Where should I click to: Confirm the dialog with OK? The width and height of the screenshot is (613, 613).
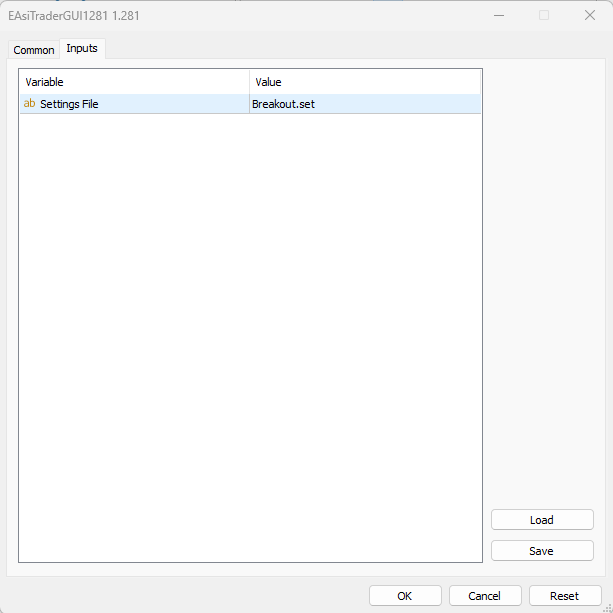coord(405,596)
